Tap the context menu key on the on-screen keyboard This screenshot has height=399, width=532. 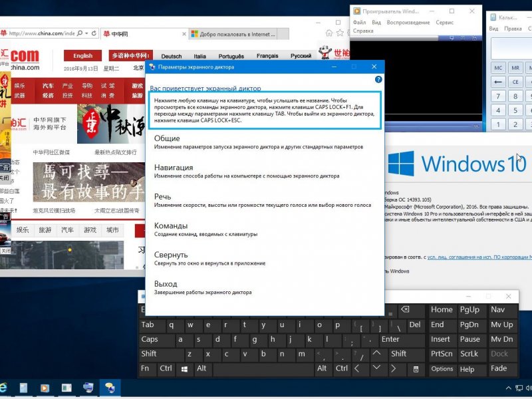[x=416, y=369]
